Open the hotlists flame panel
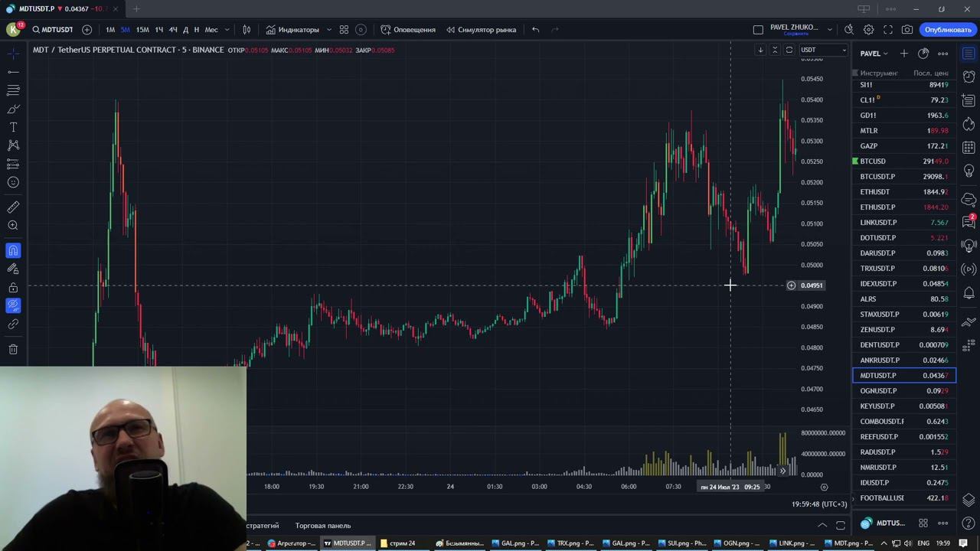Screen dimensions: 980x551 pyautogui.click(x=969, y=124)
